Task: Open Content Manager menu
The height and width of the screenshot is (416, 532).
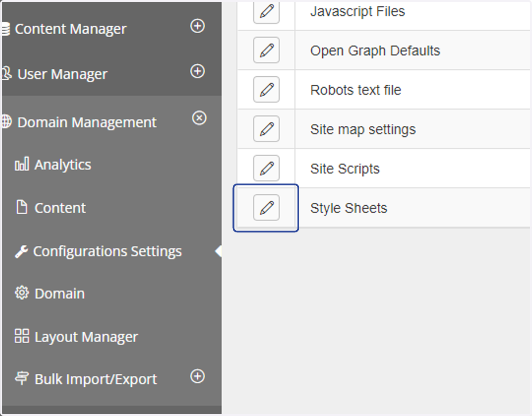Action: 70,29
